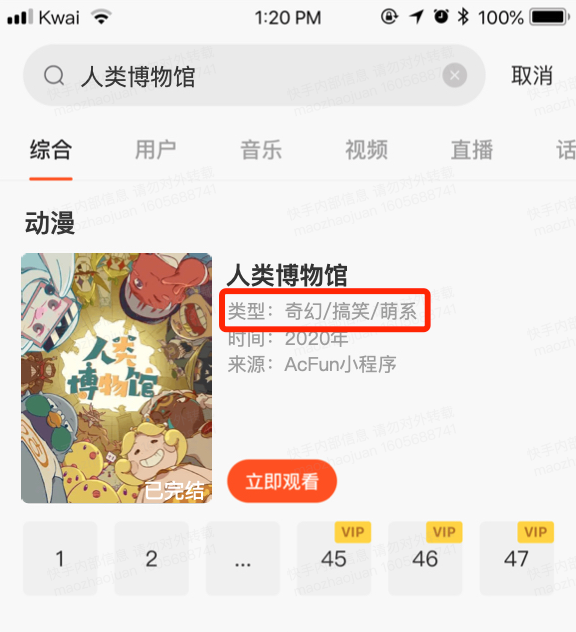This screenshot has height=632, width=576.
Task: Clear the search text with X icon
Action: point(455,75)
